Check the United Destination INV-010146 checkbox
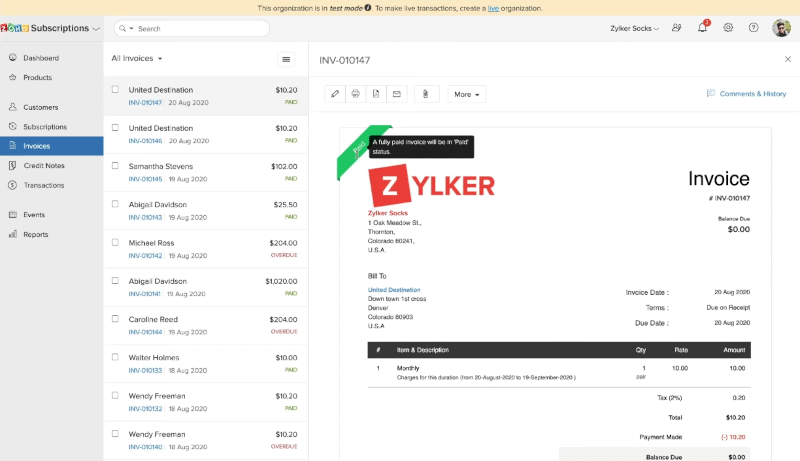Image resolution: width=800 pixels, height=461 pixels. pos(115,127)
